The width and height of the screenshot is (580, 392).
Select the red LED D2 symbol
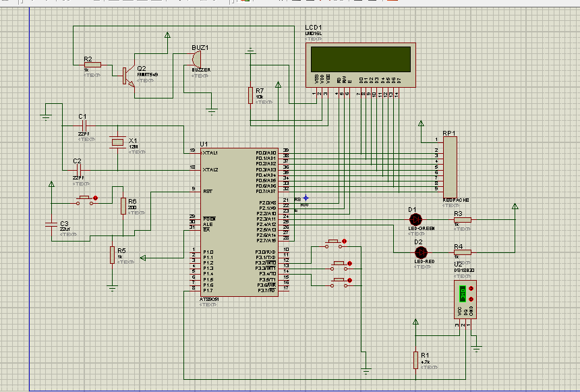tap(422, 252)
